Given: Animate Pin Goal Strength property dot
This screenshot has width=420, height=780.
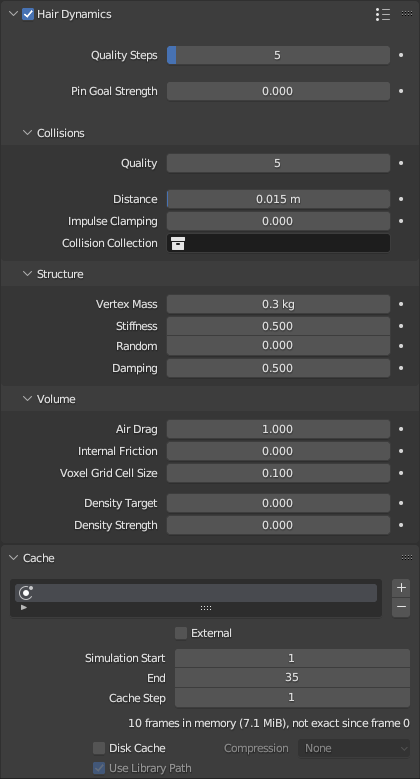Looking at the screenshot, I should [x=401, y=92].
